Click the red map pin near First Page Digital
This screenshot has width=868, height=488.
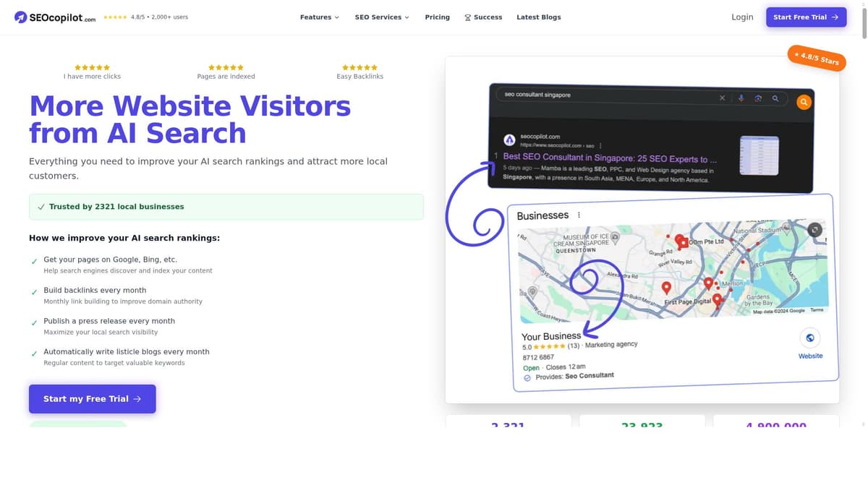[718, 298]
